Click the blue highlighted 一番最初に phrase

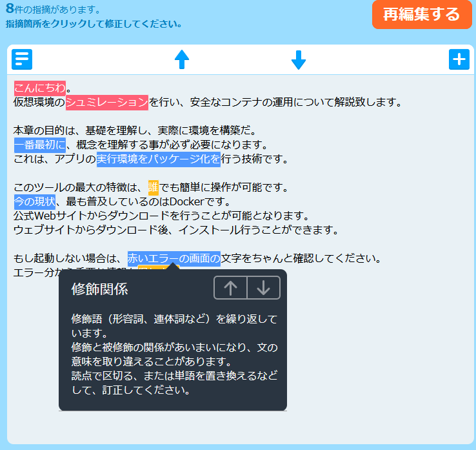click(x=39, y=145)
